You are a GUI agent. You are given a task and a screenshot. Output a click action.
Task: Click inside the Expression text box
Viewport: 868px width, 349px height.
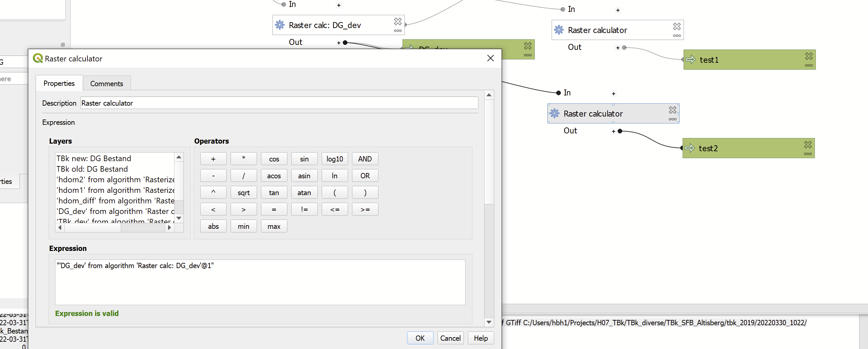point(260,282)
